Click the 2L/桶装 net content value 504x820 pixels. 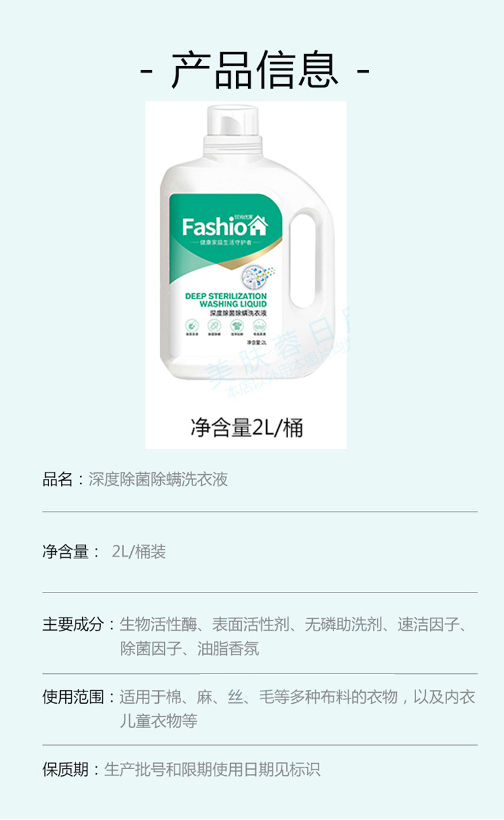(x=139, y=552)
